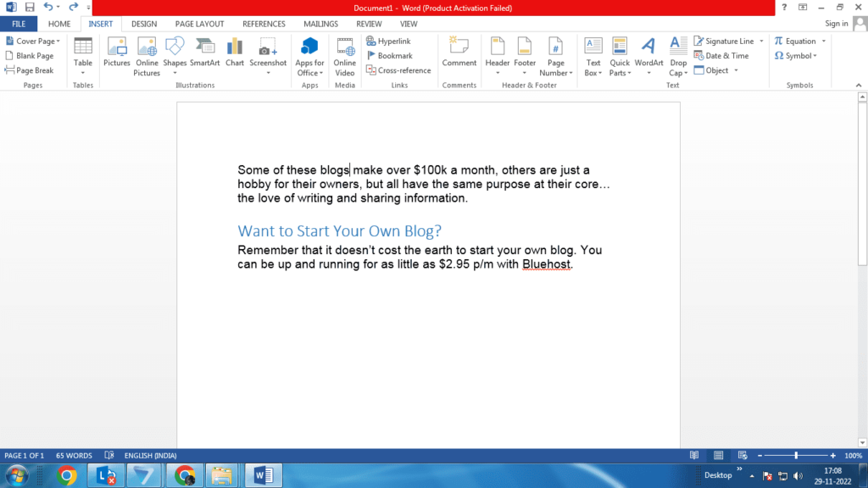Open Google Chrome from taskbar
This screenshot has width=868, height=488.
(66, 476)
